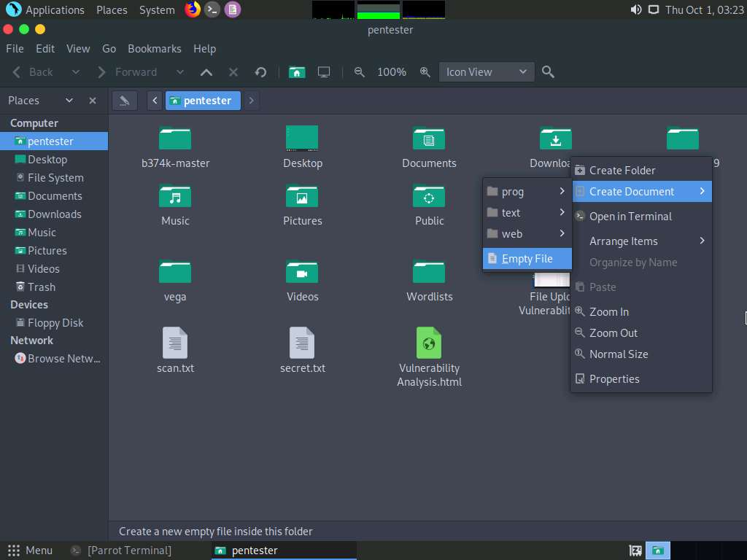
Task: Click the Reload toolbar icon
Action: click(x=260, y=72)
